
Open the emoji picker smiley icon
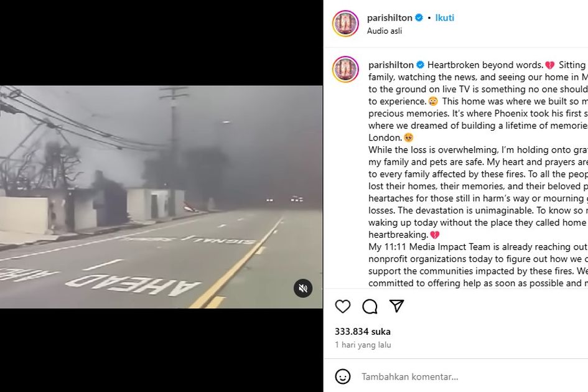pos(342,376)
